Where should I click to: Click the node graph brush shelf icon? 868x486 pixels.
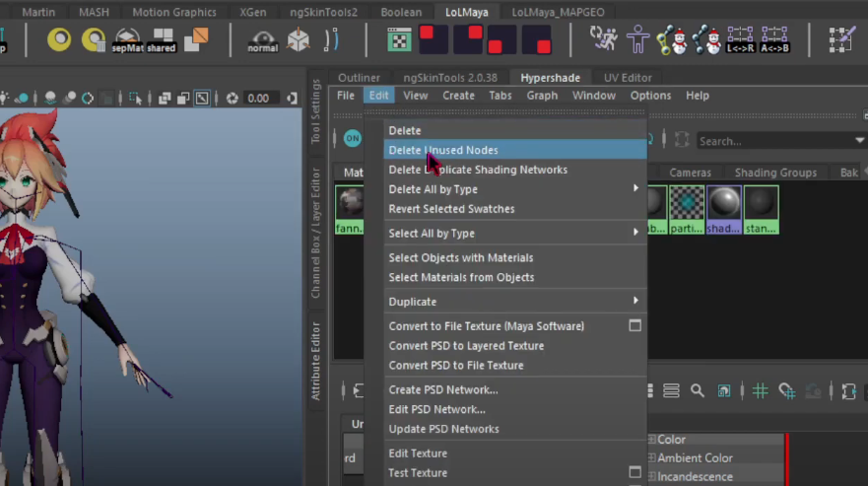click(x=842, y=39)
